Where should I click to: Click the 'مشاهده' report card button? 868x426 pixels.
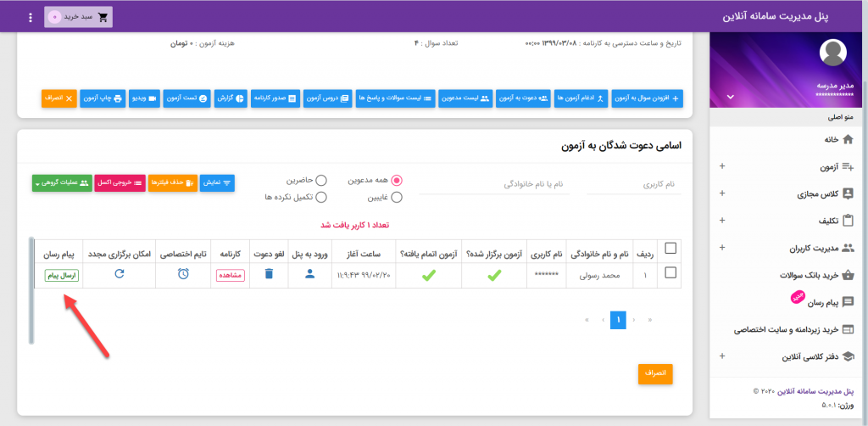230,275
